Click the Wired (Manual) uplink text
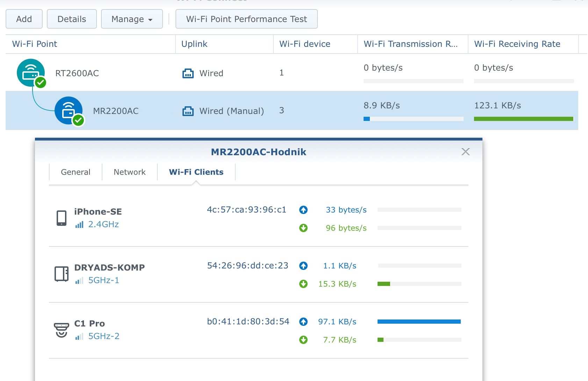588x381 pixels. [231, 111]
